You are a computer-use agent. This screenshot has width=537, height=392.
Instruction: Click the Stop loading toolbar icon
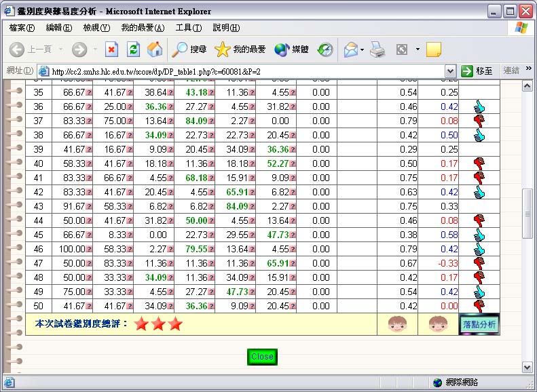(112, 50)
